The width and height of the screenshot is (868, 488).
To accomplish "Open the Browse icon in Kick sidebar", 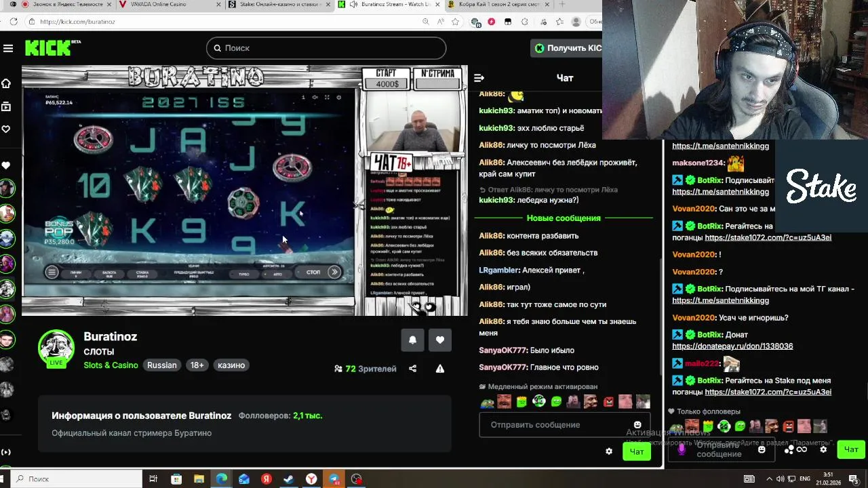I will pyautogui.click(x=6, y=106).
